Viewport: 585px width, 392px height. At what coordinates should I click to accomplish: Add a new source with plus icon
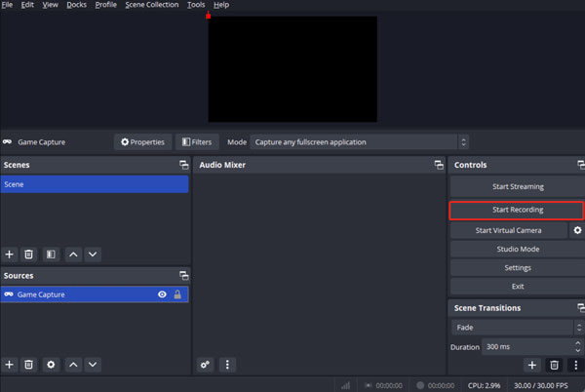tap(10, 365)
